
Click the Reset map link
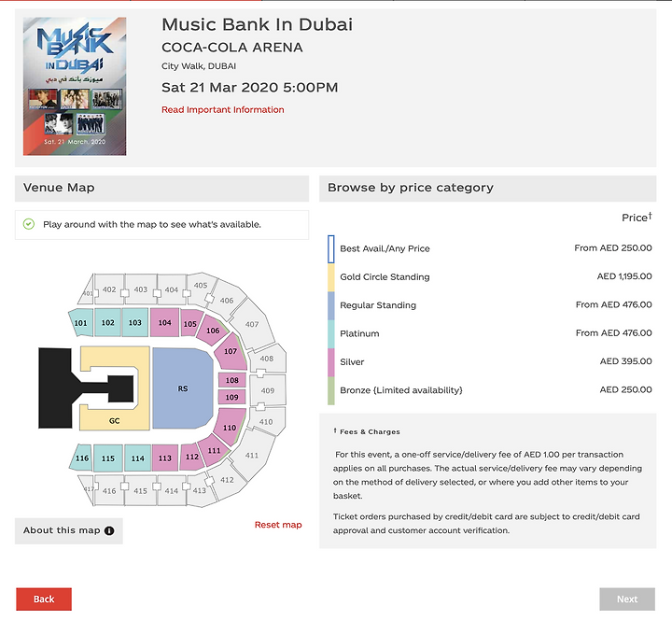click(x=278, y=525)
